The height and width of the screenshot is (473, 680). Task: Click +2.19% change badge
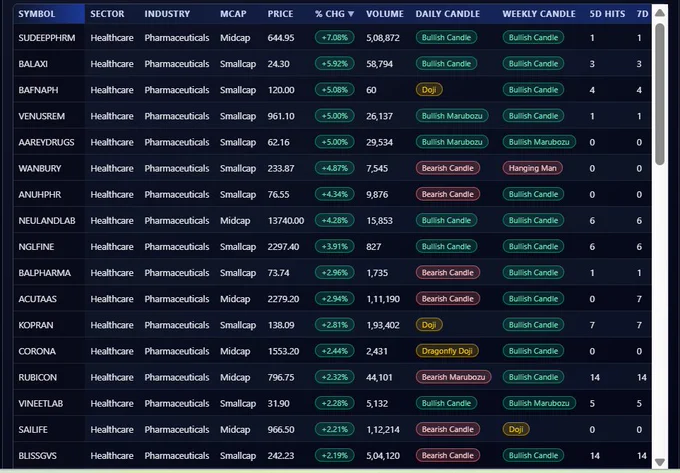[334, 456]
